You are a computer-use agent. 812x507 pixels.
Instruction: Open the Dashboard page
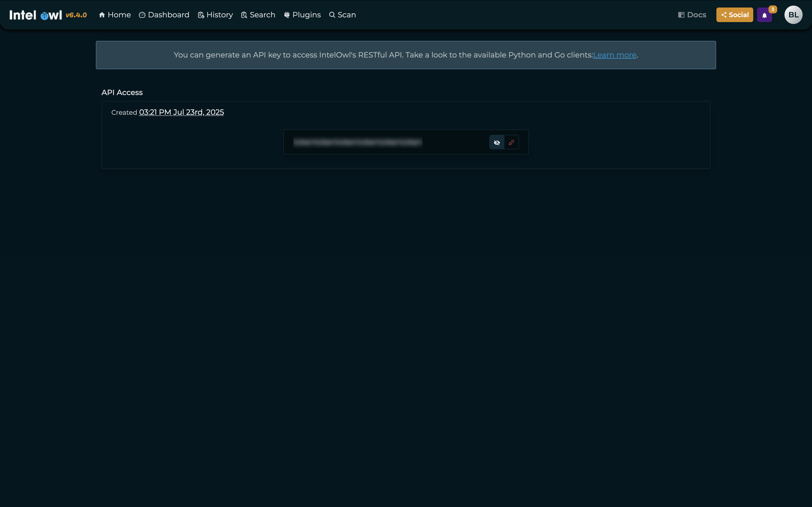164,15
